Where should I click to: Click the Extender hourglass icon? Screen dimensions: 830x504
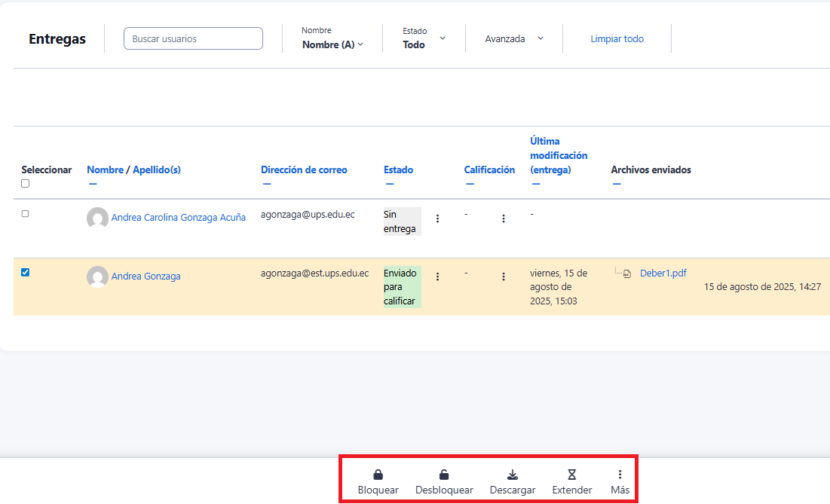pos(571,475)
